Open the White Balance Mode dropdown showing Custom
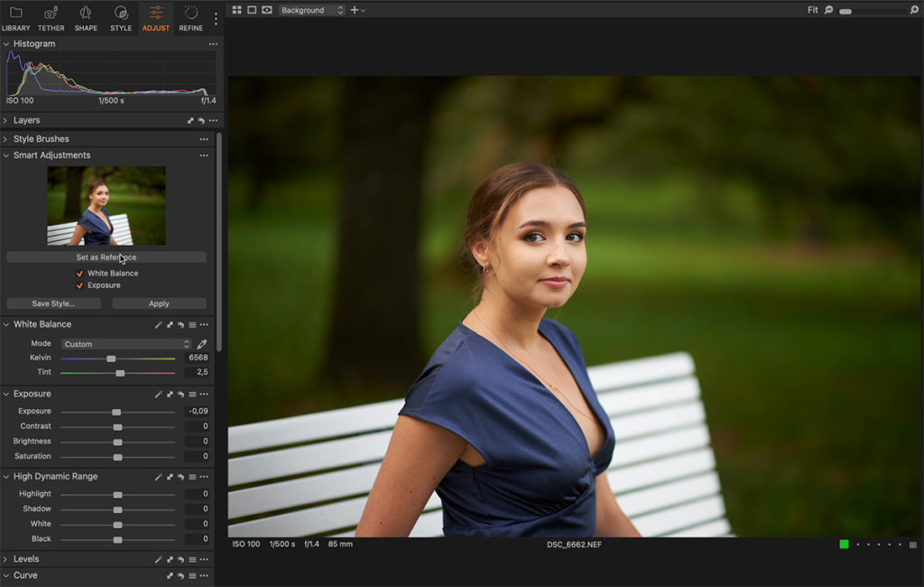924x587 pixels. click(126, 343)
